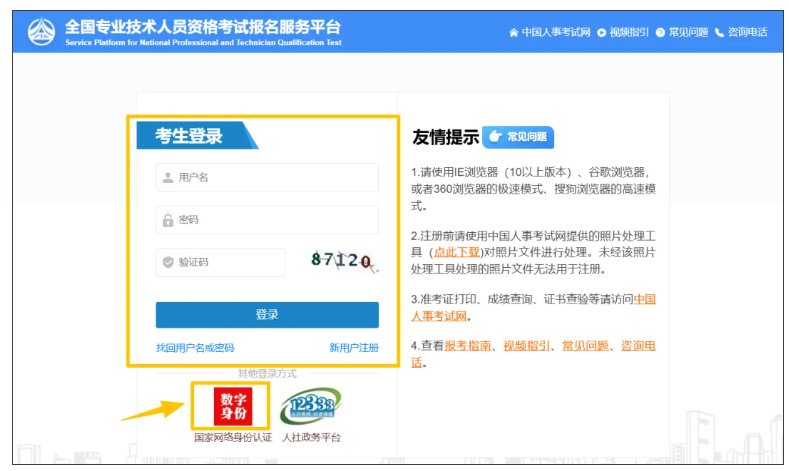Refresh the 87120 captcha image
This screenshot has height=471, width=789.
341,261
